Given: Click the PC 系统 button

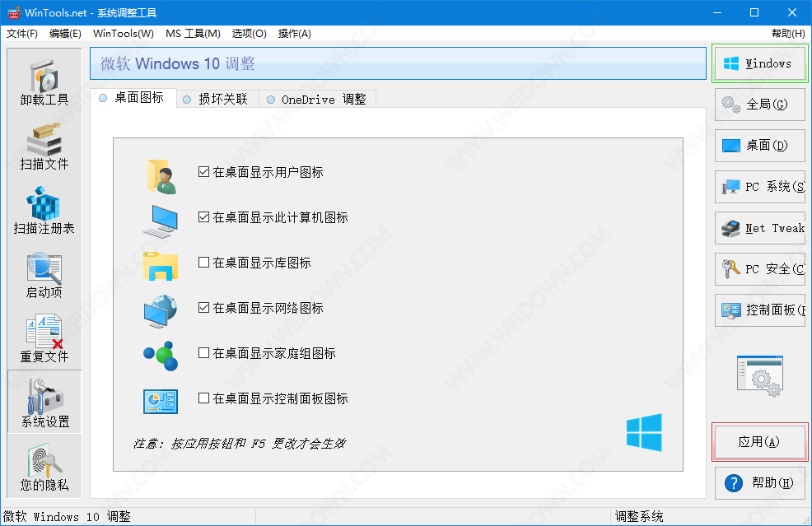Looking at the screenshot, I should pyautogui.click(x=759, y=187).
